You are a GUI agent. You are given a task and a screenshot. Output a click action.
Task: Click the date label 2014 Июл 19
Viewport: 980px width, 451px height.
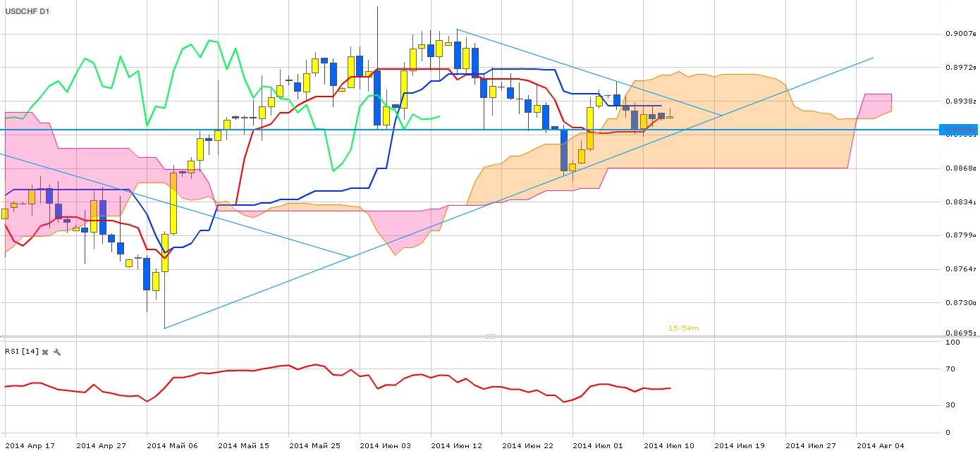pos(740,445)
